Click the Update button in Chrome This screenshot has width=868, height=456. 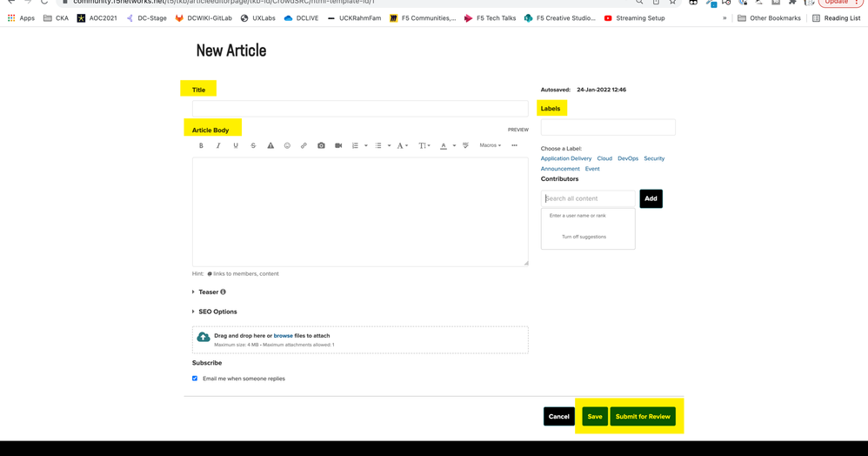pyautogui.click(x=841, y=3)
